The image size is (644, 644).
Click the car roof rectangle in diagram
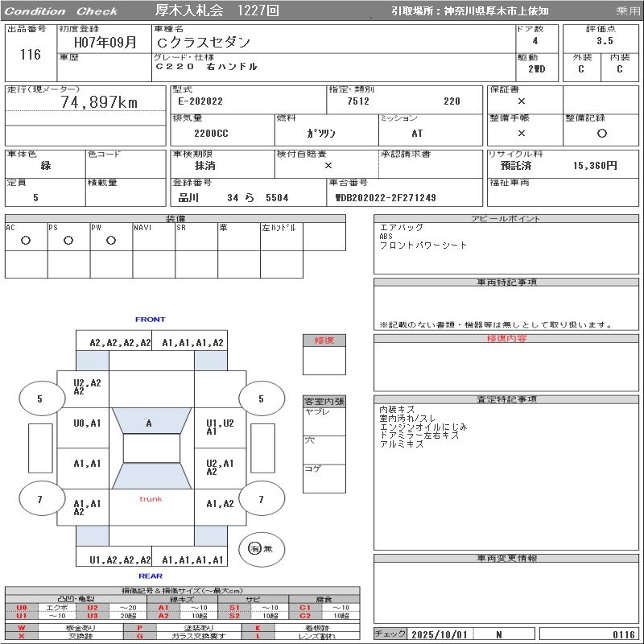(151, 448)
